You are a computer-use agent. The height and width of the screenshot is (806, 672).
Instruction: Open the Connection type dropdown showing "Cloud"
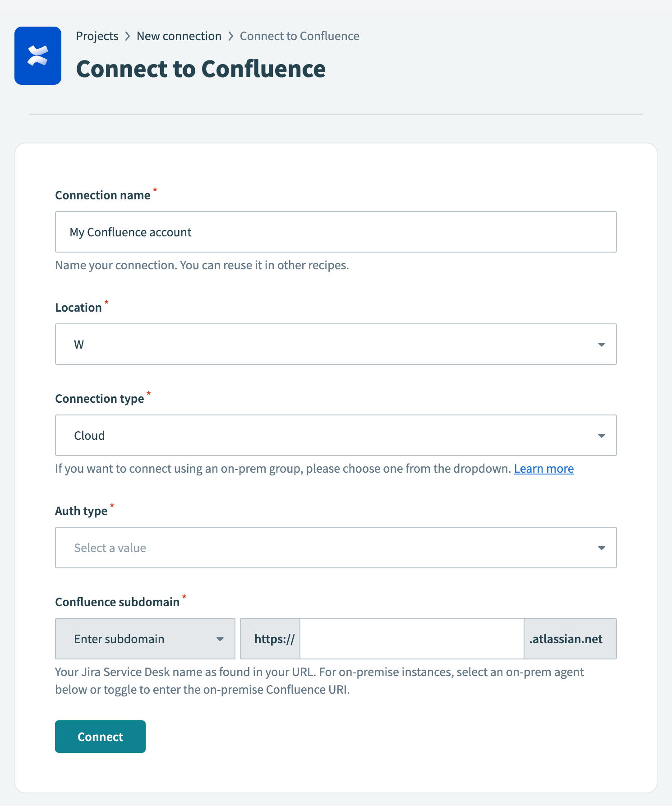336,435
